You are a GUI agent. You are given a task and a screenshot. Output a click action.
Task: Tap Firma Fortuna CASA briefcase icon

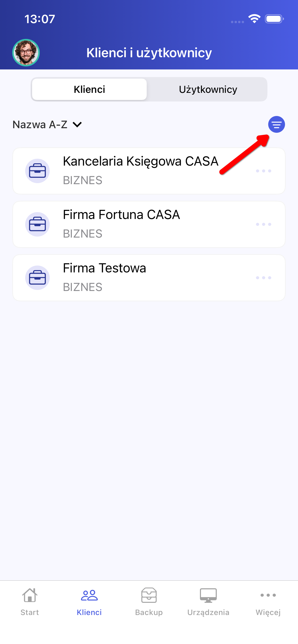[37, 224]
